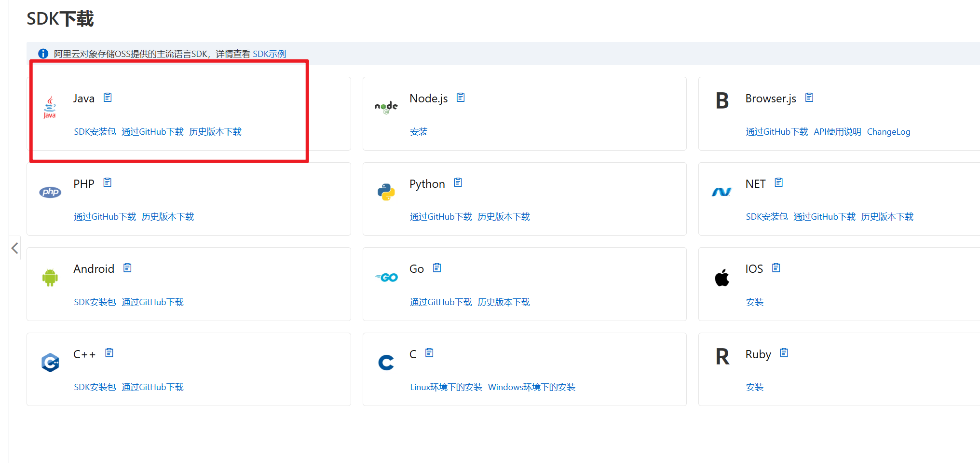Open NET 历史版本下载 link
Screen dimensions: 980x463
pos(887,217)
